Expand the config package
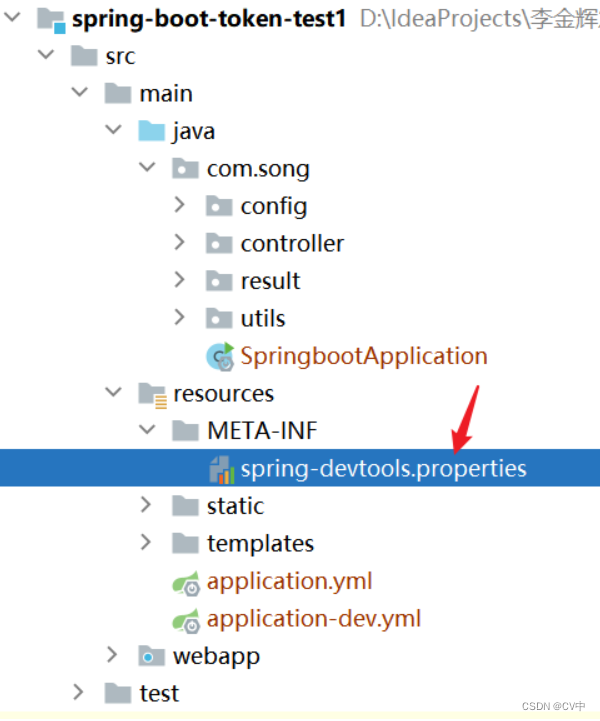Screen dimensions: 600x721 179,205
